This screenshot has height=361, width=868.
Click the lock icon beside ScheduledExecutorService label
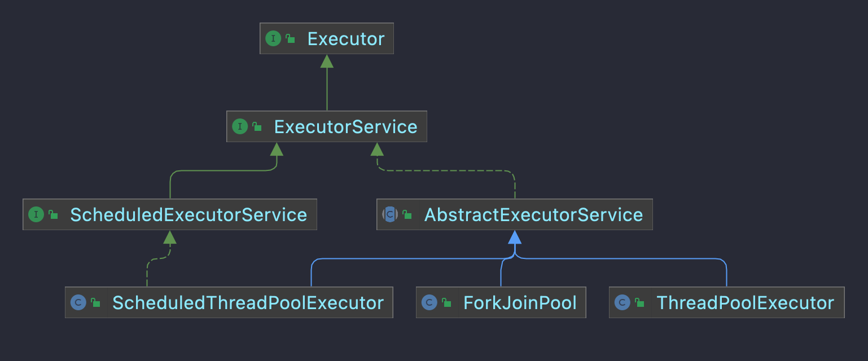(x=53, y=215)
